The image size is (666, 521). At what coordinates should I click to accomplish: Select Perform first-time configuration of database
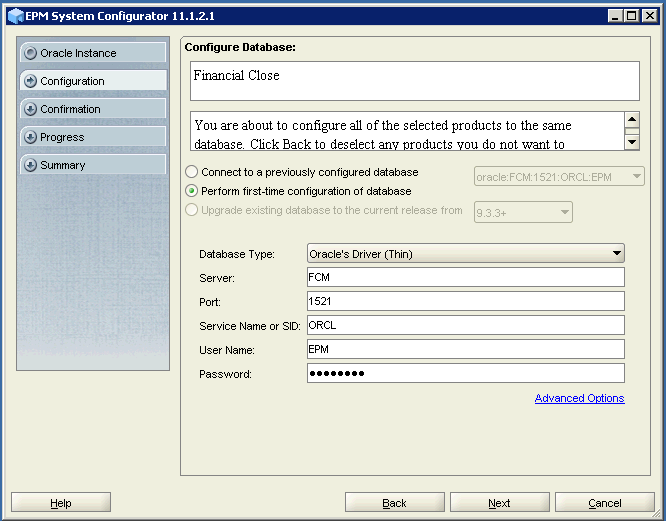192,191
